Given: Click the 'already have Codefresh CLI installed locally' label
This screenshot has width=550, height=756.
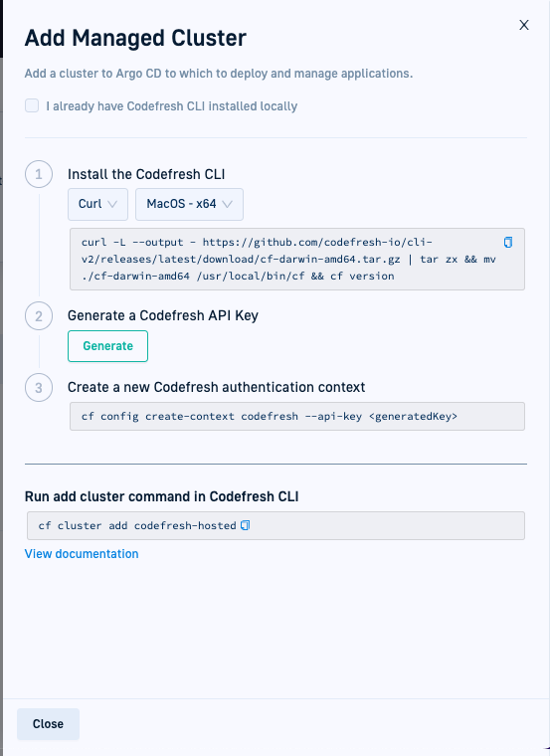Looking at the screenshot, I should [172, 106].
